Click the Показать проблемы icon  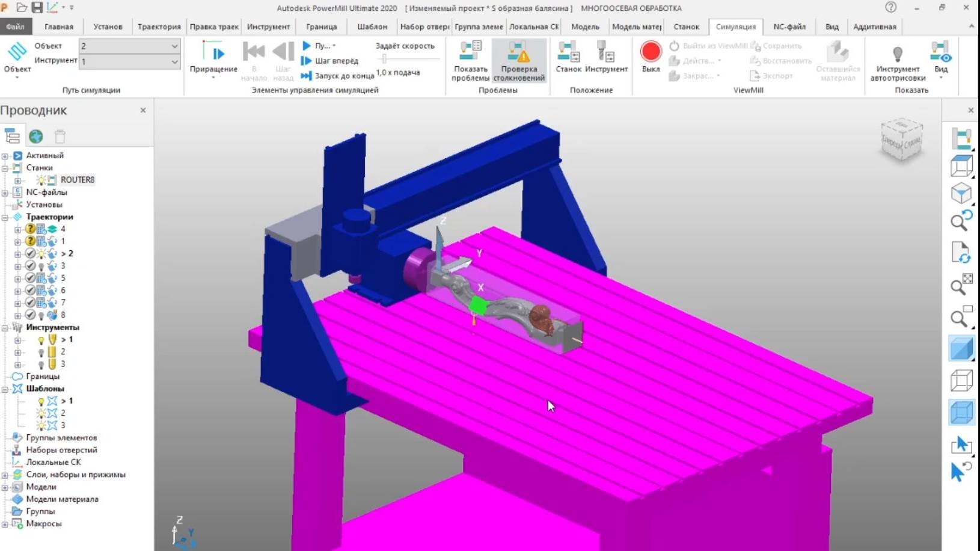(x=470, y=52)
